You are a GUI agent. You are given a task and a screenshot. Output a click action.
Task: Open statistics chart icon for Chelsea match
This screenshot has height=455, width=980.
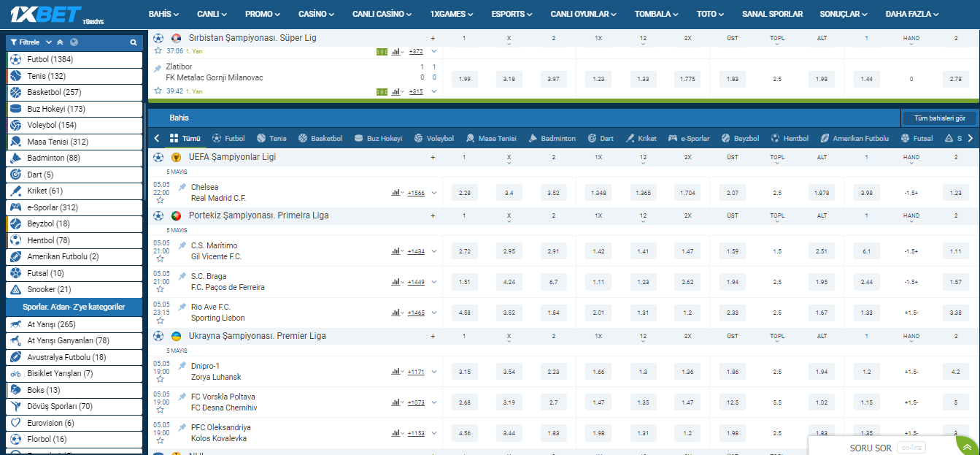[396, 193]
